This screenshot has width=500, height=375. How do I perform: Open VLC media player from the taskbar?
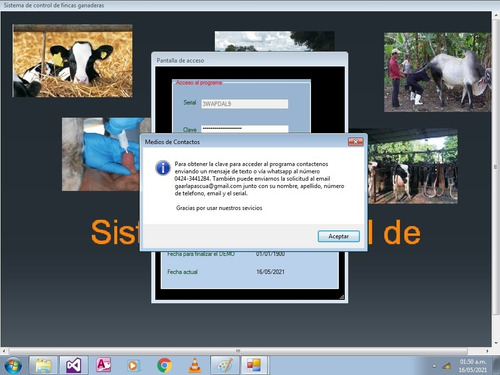pos(195,365)
